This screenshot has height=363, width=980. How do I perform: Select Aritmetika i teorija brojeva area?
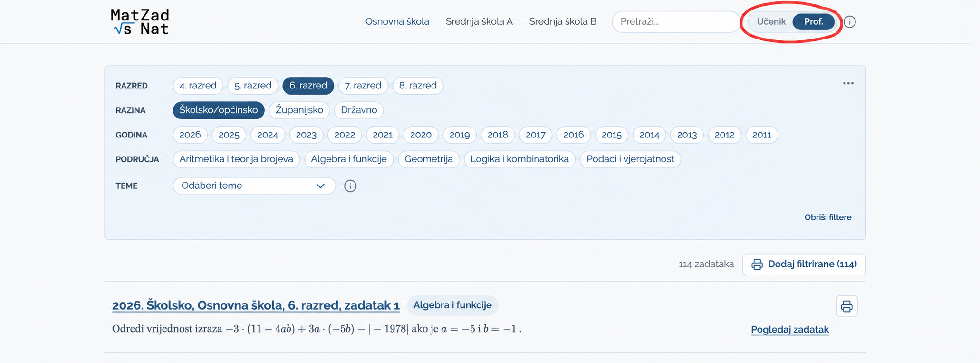point(236,159)
